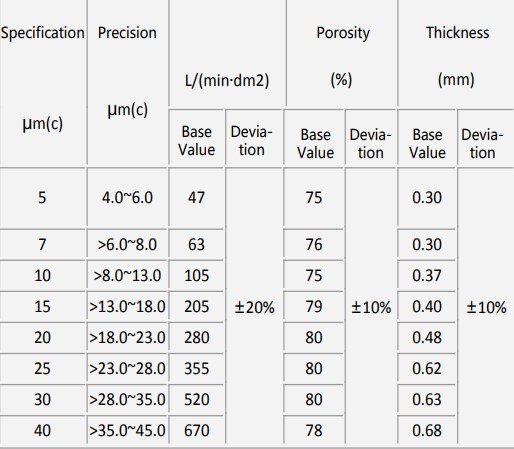Click the porosity value 76
Image resolution: width=514 pixels, height=449 pixels.
point(313,244)
